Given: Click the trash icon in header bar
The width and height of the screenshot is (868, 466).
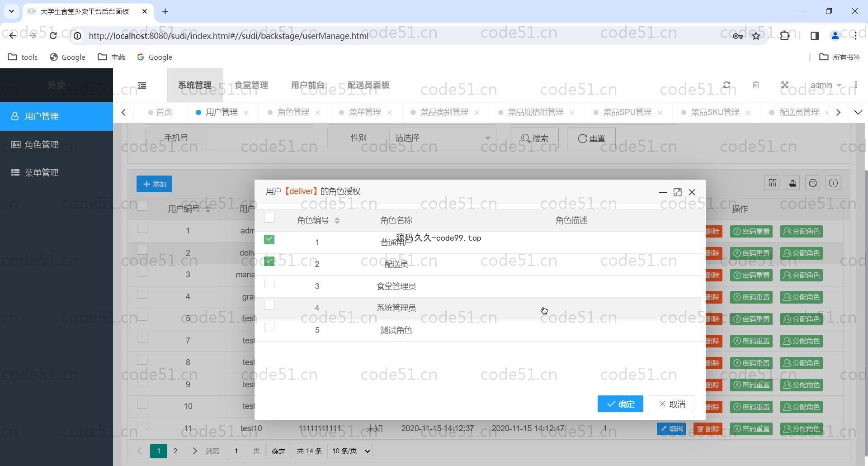Looking at the screenshot, I should click(755, 85).
